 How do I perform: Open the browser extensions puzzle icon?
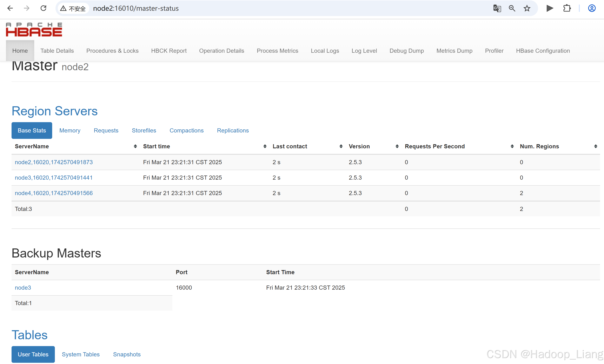[x=567, y=8]
